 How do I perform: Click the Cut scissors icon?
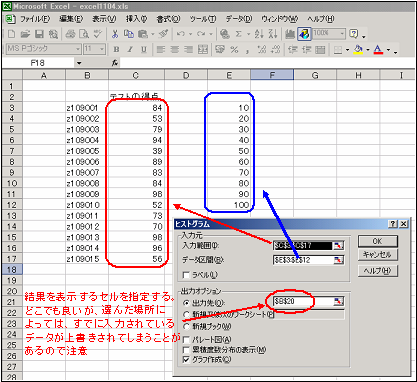click(x=115, y=34)
